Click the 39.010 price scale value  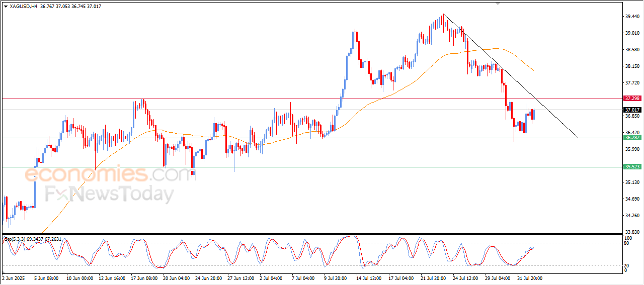pyautogui.click(x=632, y=33)
